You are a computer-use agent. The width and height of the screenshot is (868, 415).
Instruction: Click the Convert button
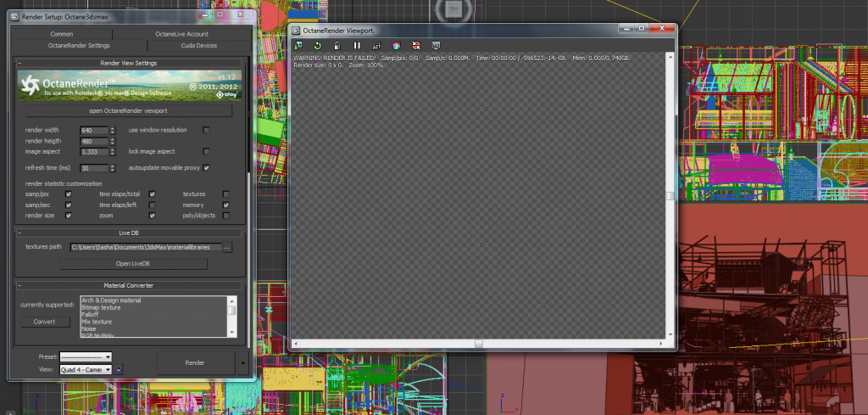[45, 322]
